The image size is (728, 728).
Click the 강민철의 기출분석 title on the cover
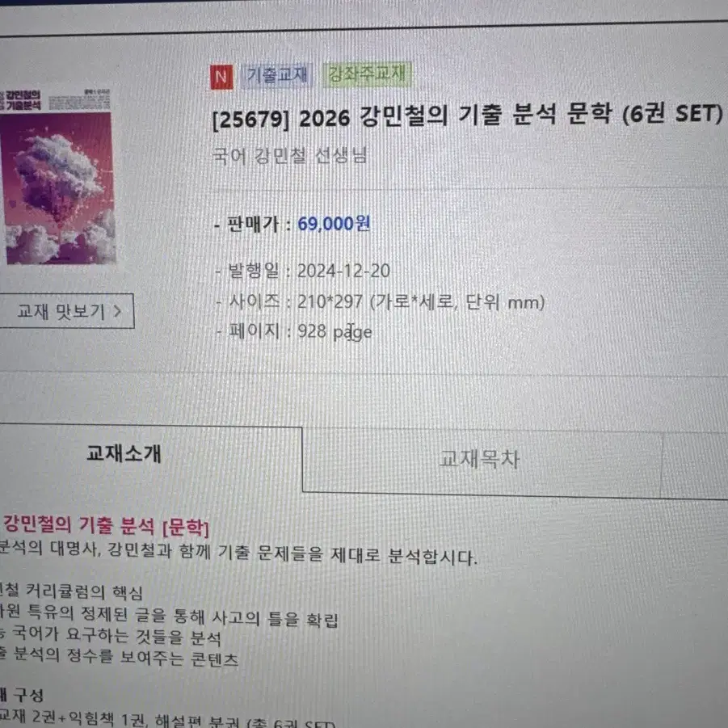23,100
